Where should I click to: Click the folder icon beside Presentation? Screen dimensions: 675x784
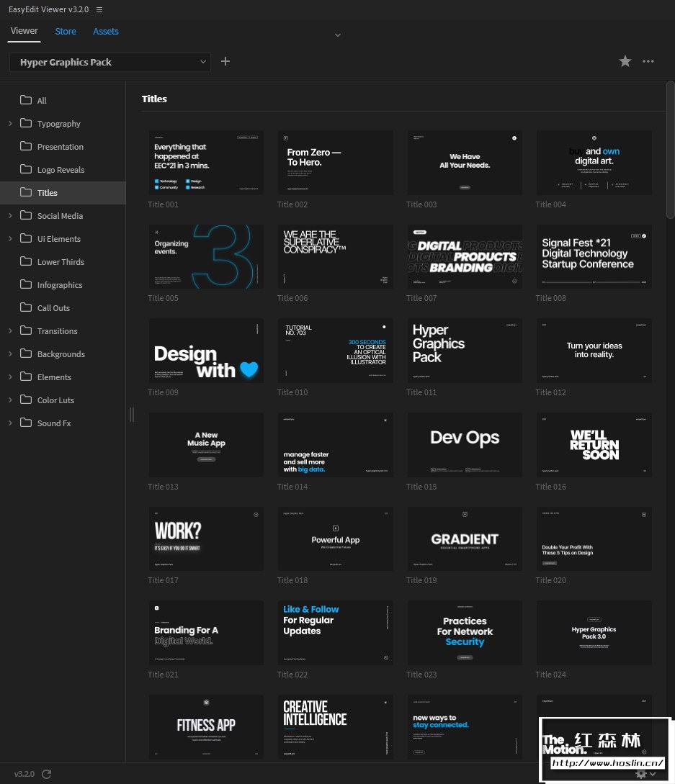25,146
